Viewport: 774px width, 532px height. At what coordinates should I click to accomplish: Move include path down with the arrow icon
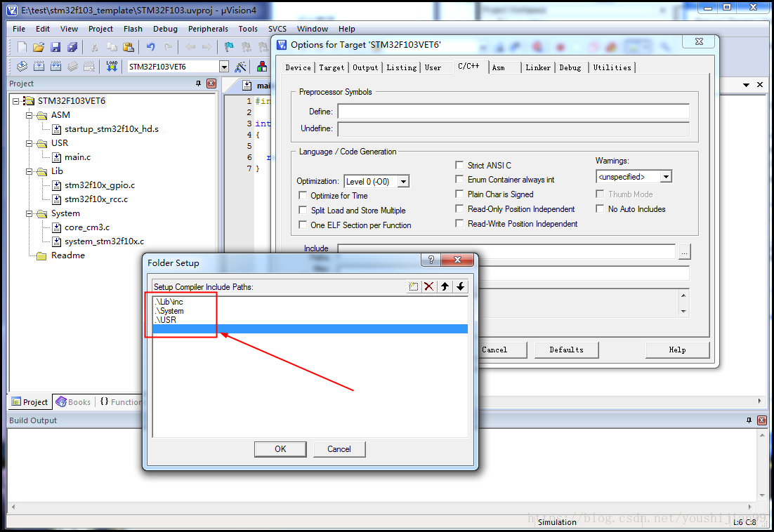(x=461, y=286)
